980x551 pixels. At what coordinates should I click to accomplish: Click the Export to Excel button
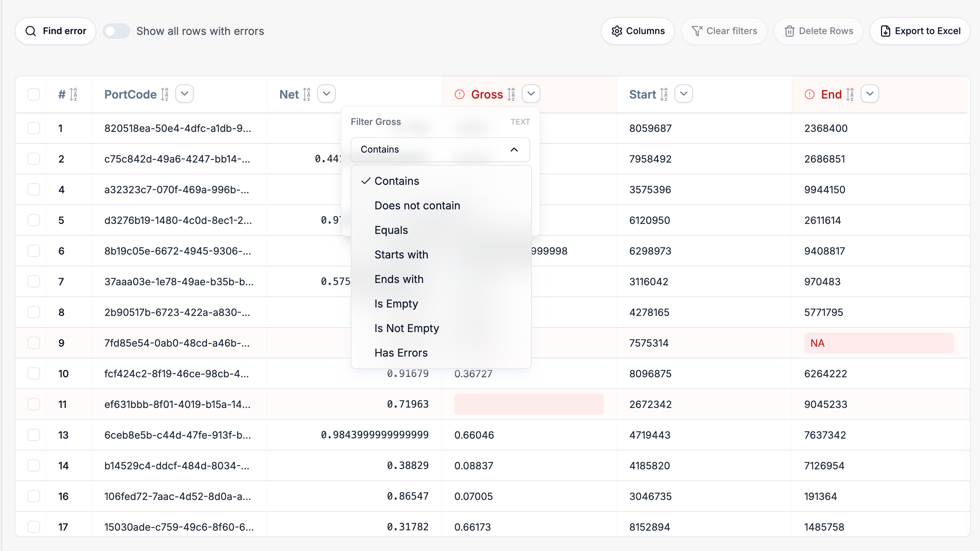point(920,31)
